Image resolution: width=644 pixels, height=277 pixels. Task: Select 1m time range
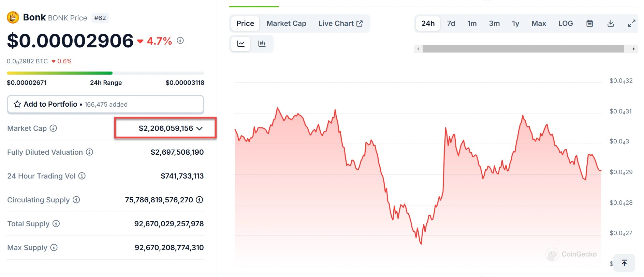tap(472, 24)
